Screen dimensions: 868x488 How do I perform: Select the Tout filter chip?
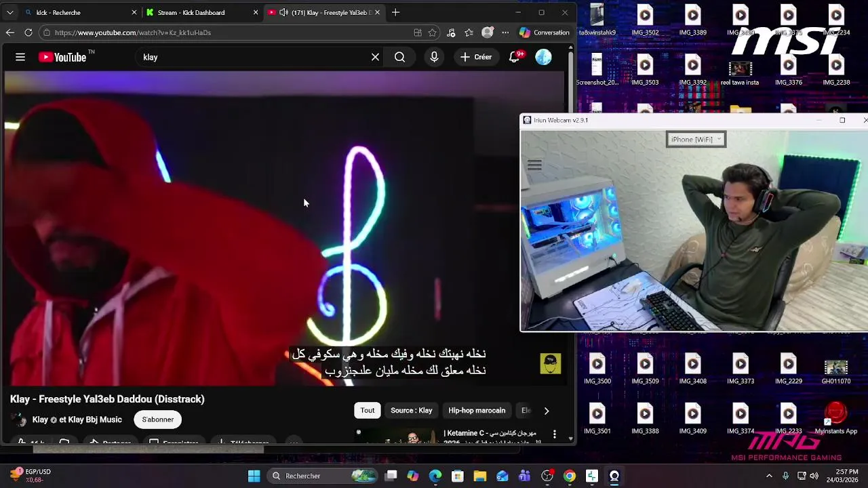(368, 410)
